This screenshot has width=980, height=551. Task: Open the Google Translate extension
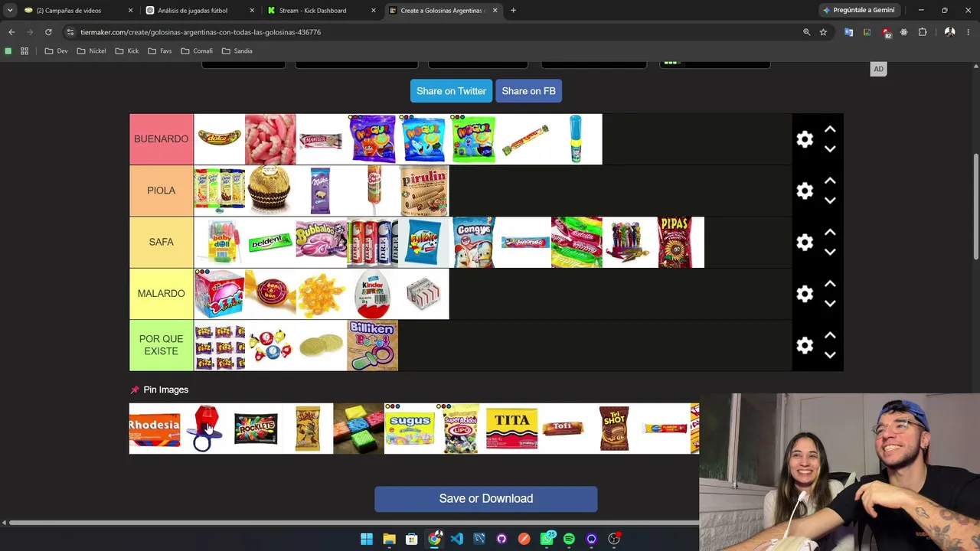point(848,32)
